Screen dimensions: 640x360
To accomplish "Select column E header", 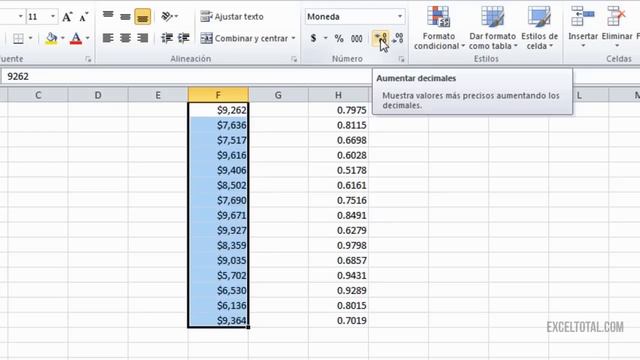I will click(158, 95).
